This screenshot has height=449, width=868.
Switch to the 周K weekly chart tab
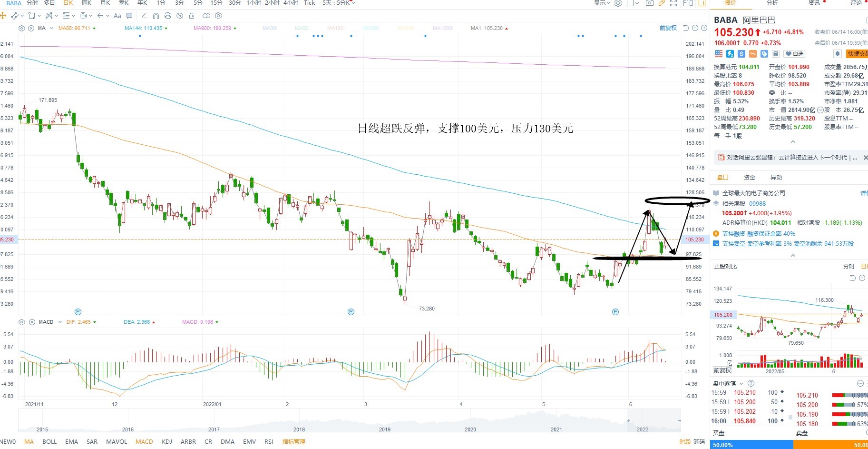[86, 3]
